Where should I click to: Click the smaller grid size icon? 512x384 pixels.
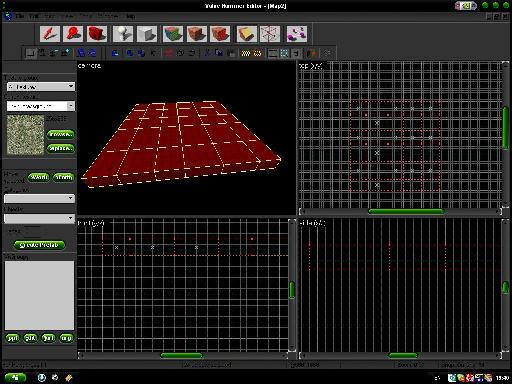(53, 53)
